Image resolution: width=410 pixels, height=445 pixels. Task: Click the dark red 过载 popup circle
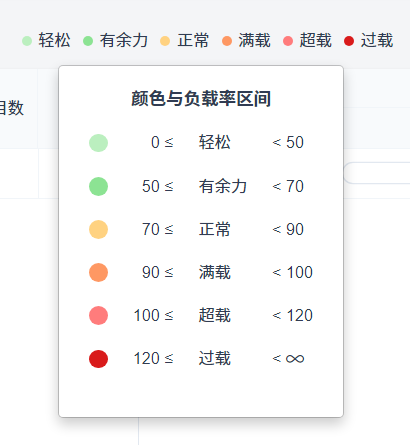[x=98, y=359]
